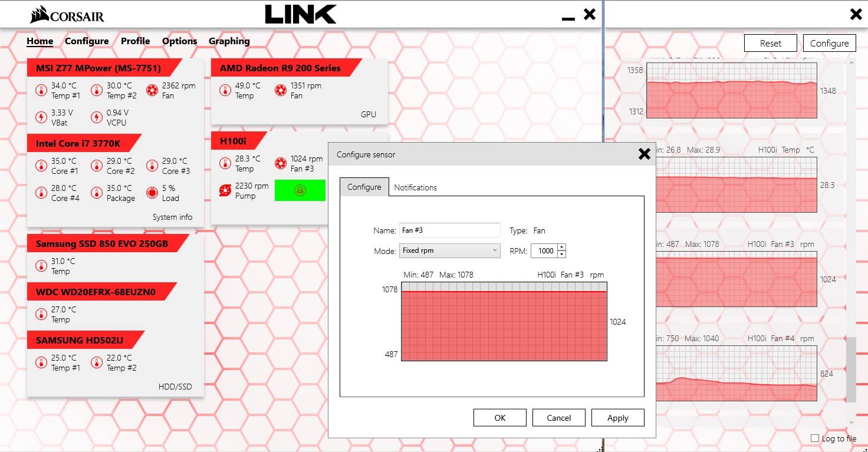Click the graphing panel scroll-down arrow
Image resolution: width=868 pixels, height=452 pixels.
pos(851,422)
